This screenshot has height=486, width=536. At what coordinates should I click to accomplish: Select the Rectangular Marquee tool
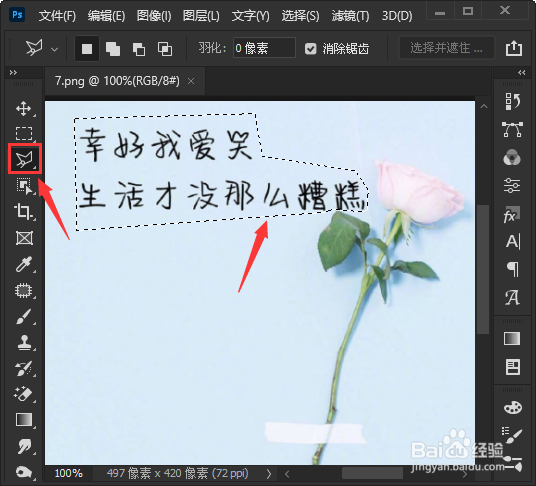coord(24,133)
